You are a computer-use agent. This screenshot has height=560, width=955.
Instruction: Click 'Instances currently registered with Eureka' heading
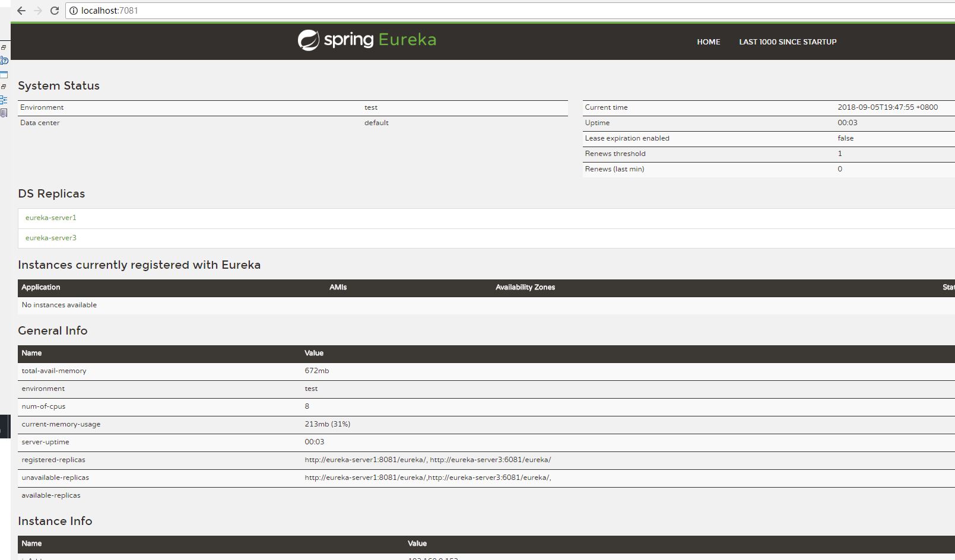[139, 265]
